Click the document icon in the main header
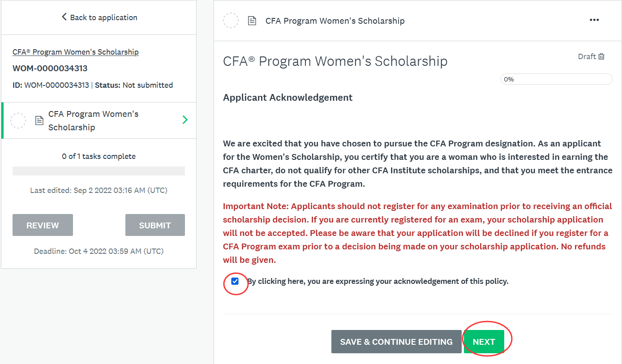This screenshot has width=622, height=364. point(252,21)
